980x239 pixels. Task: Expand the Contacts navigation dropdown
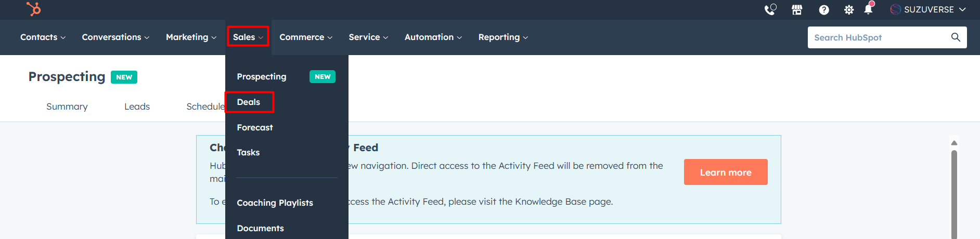(x=43, y=37)
